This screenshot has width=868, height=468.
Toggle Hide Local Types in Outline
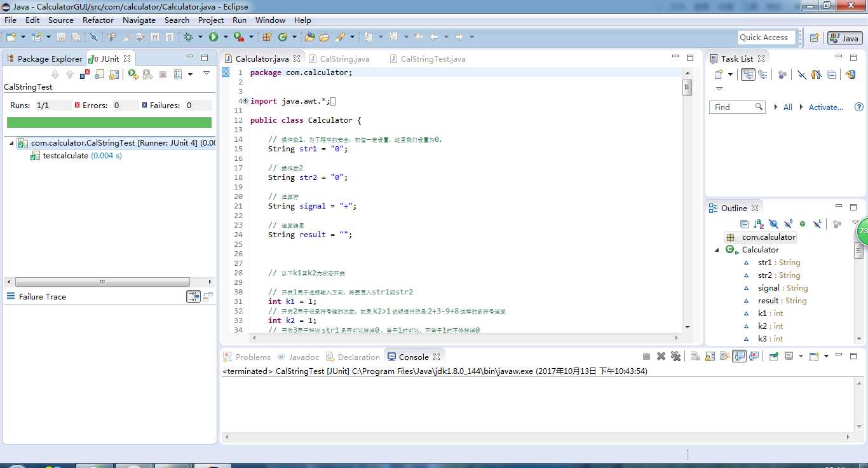(817, 224)
